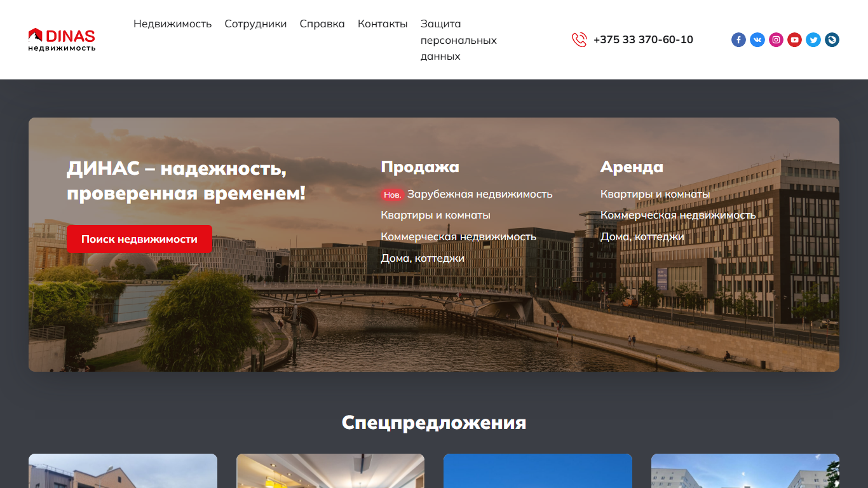Screen dimensions: 868x488
Task: Open Защита персональных данных menu item
Action: tap(459, 40)
